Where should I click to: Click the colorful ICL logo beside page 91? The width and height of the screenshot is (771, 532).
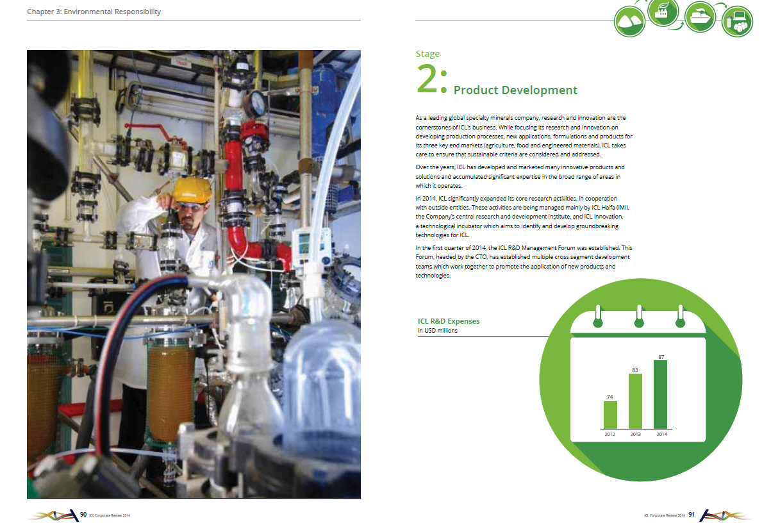[x=726, y=515]
